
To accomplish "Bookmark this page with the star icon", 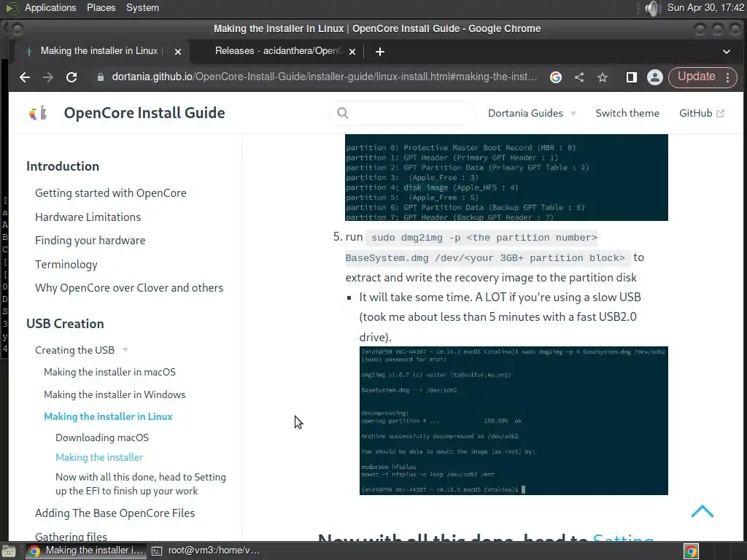I will pos(602,77).
